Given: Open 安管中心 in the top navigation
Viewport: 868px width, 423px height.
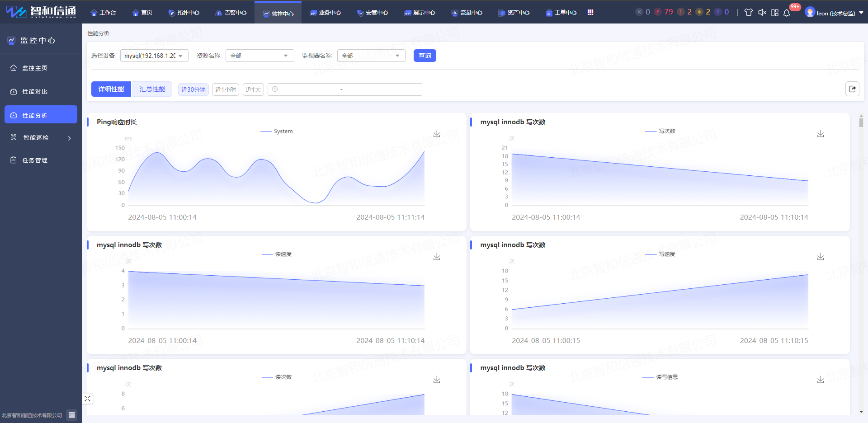Looking at the screenshot, I should [x=372, y=13].
